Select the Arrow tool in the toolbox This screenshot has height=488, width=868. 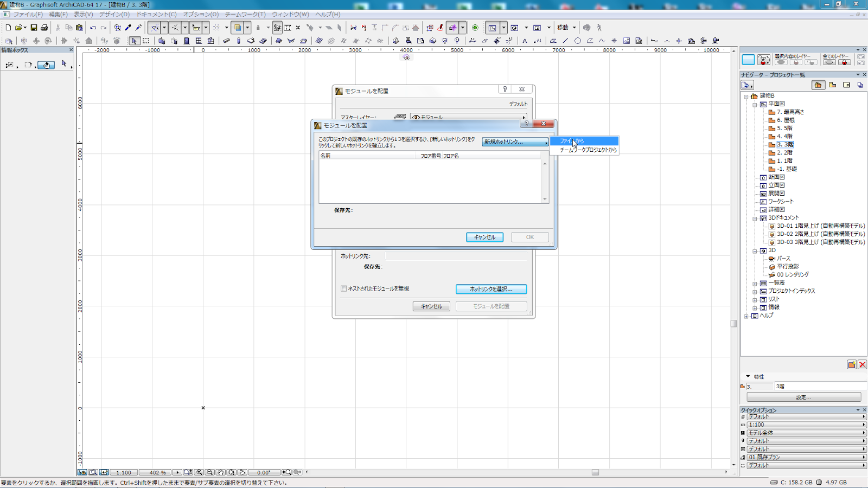click(134, 41)
